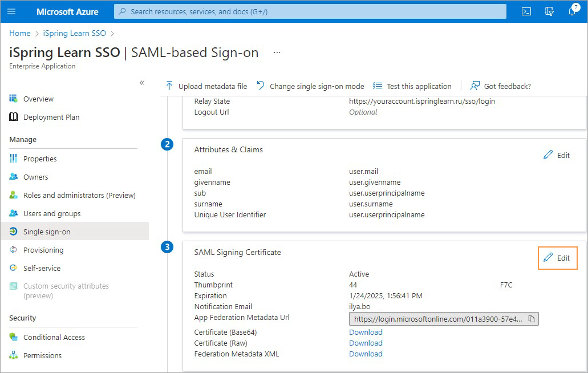Image resolution: width=588 pixels, height=373 pixels.
Task: Open the notifications bell
Action: coord(572,10)
